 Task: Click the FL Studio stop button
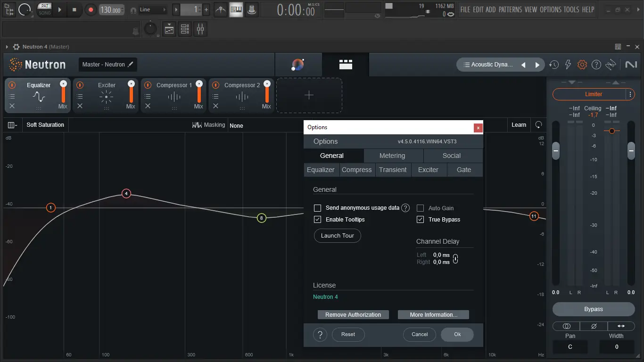point(74,9)
